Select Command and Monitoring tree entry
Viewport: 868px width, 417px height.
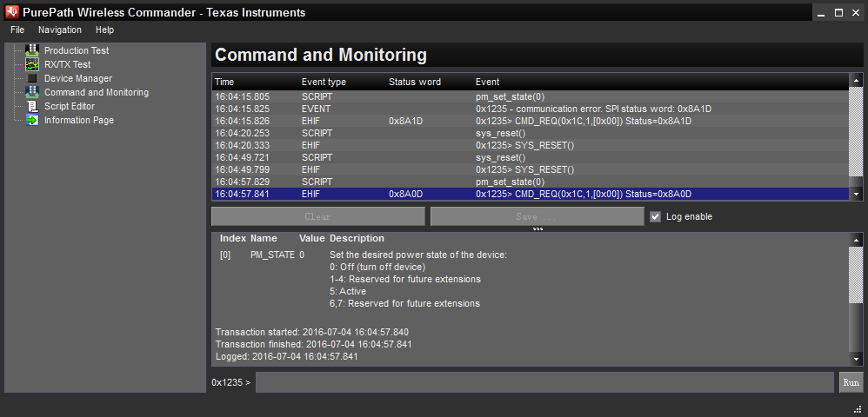[x=97, y=92]
